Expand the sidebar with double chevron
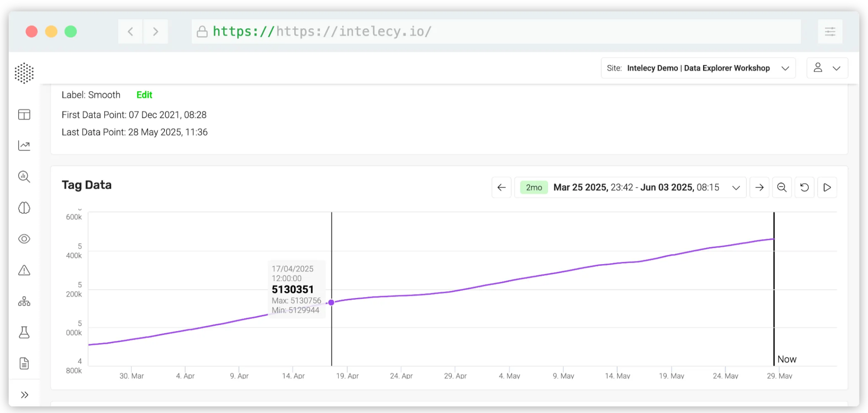The height and width of the screenshot is (413, 868). 24,395
